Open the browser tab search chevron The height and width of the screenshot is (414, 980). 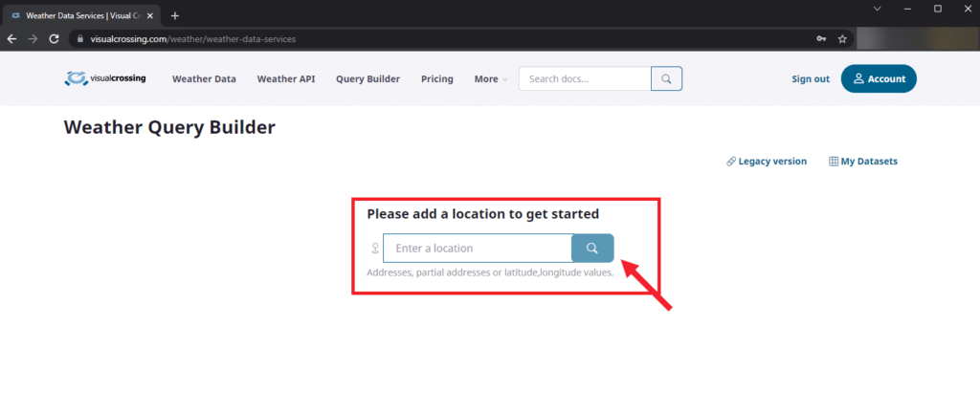[877, 9]
